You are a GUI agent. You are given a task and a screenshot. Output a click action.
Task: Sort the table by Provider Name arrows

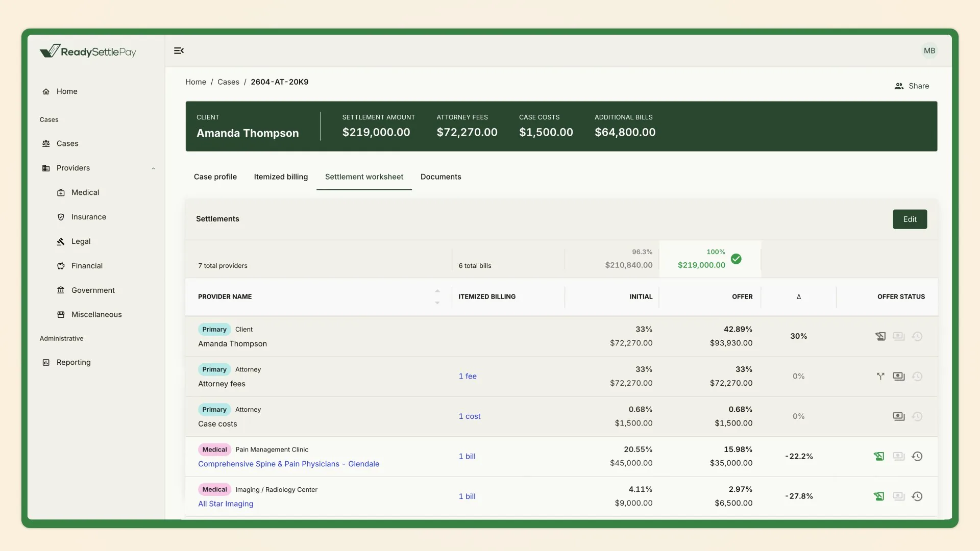[437, 296]
